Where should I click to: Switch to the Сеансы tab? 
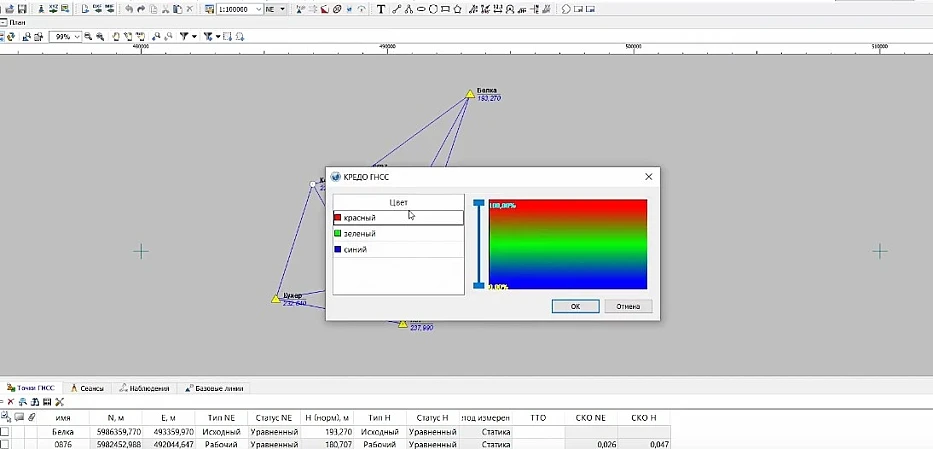click(x=87, y=388)
